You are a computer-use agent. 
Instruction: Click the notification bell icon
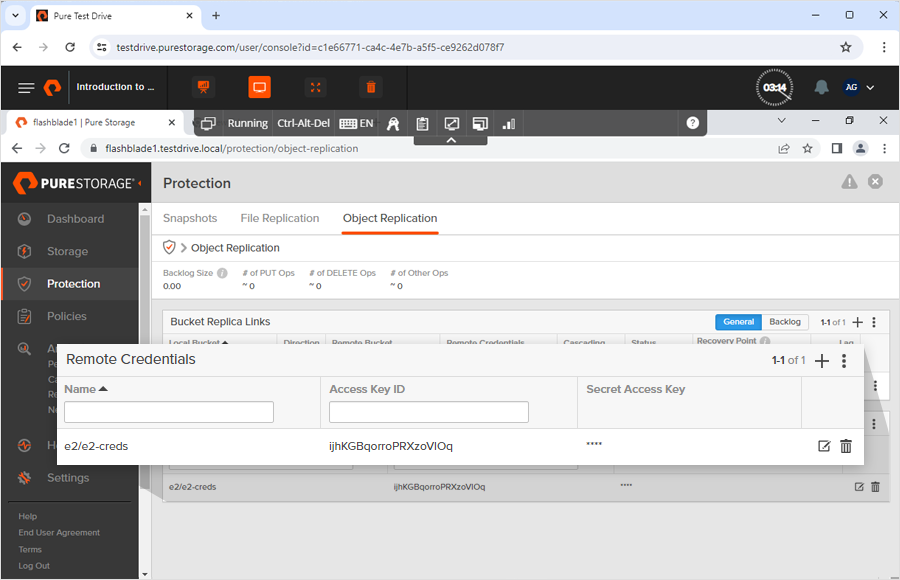(x=821, y=87)
